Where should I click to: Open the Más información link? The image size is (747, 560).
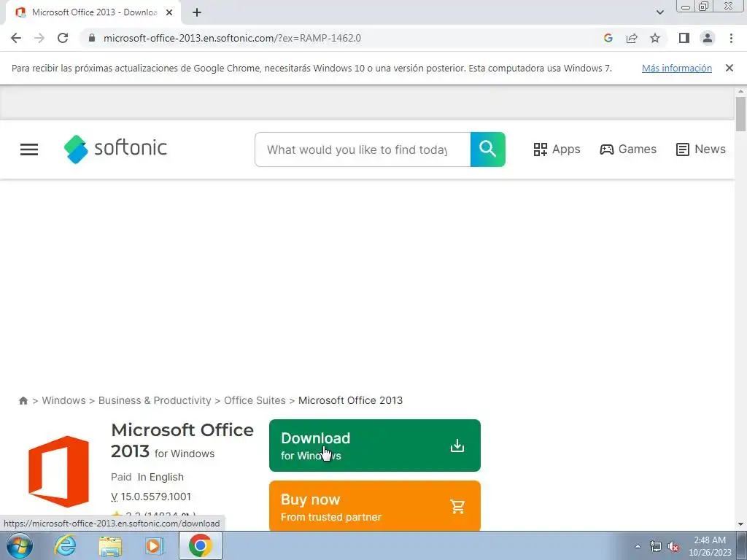676,68
